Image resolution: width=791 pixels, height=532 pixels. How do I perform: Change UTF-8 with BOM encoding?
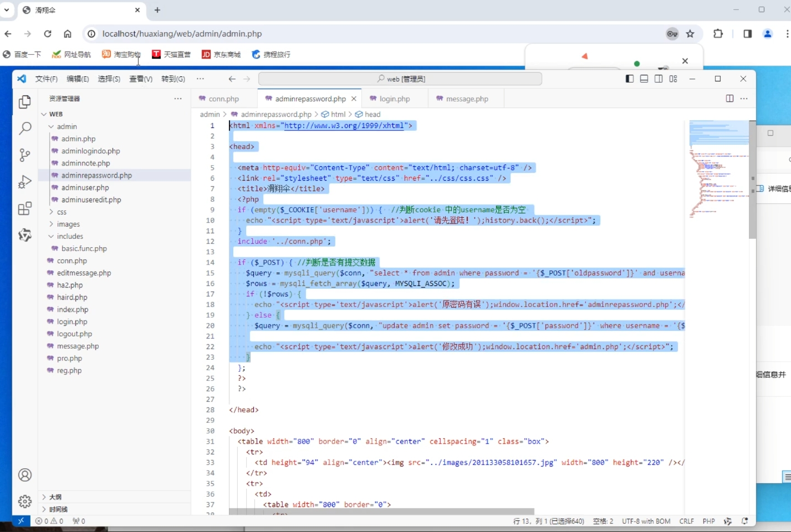(646, 521)
